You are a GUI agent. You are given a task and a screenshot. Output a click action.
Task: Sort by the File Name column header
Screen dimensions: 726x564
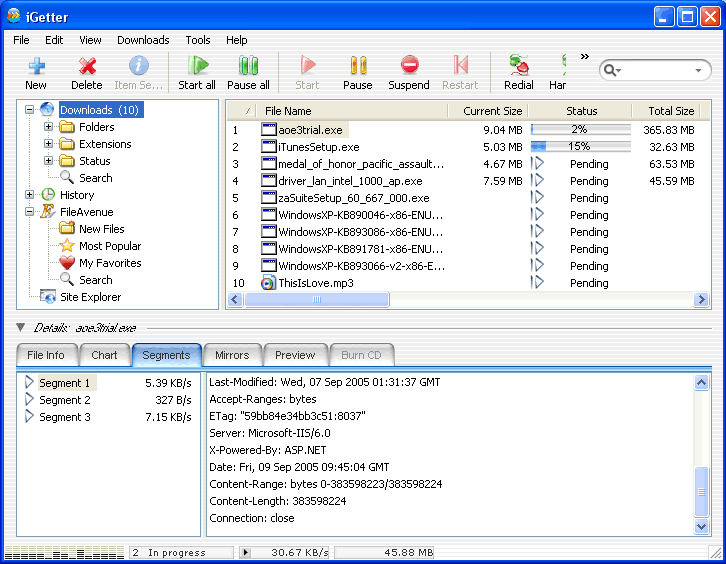click(x=288, y=111)
